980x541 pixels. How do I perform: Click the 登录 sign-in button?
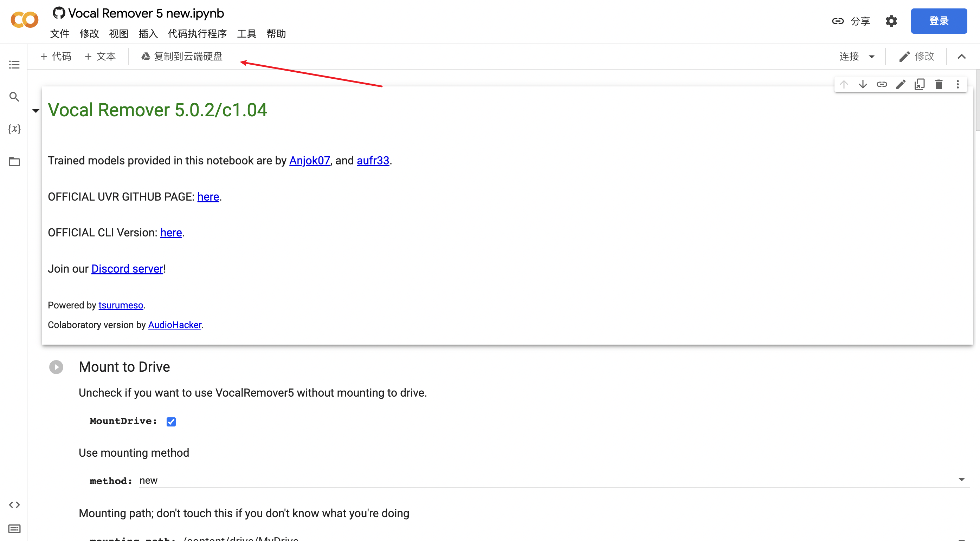[939, 21]
